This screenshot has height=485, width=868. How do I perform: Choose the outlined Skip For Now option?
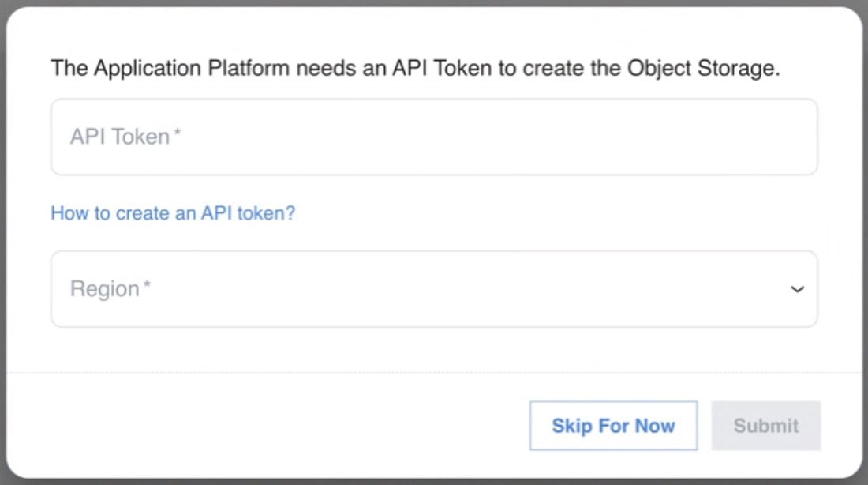click(x=613, y=426)
